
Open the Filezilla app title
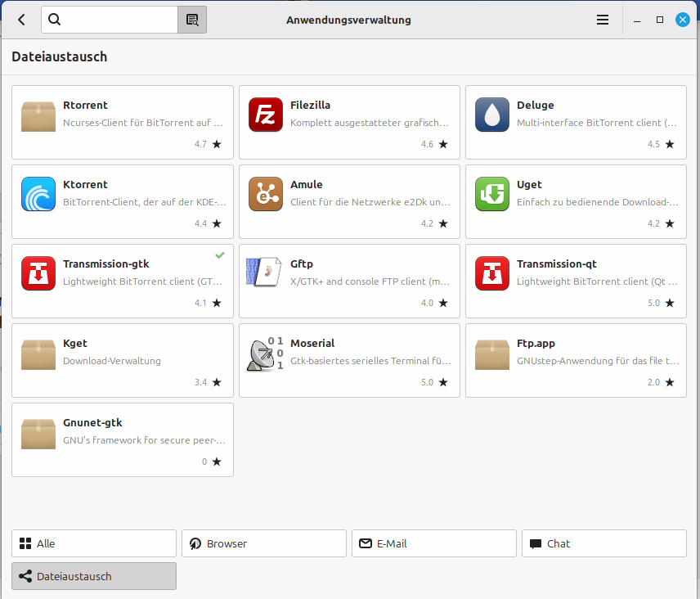pos(310,105)
